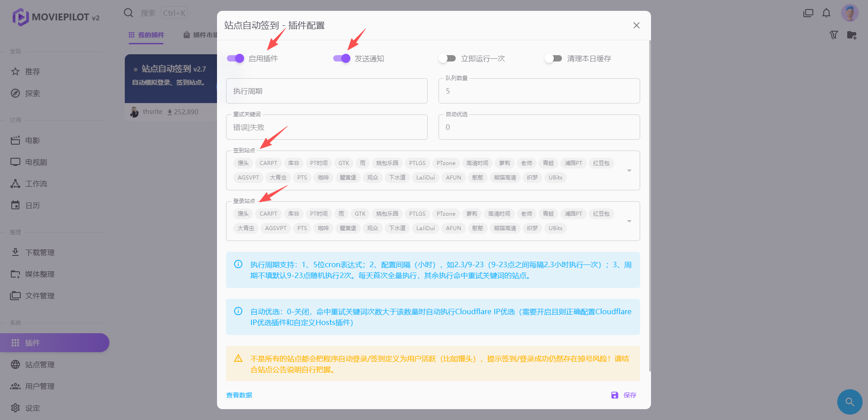Image resolution: width=868 pixels, height=420 pixels.
Task: Turn on the 清理本日缓存 toggle
Action: (554, 58)
